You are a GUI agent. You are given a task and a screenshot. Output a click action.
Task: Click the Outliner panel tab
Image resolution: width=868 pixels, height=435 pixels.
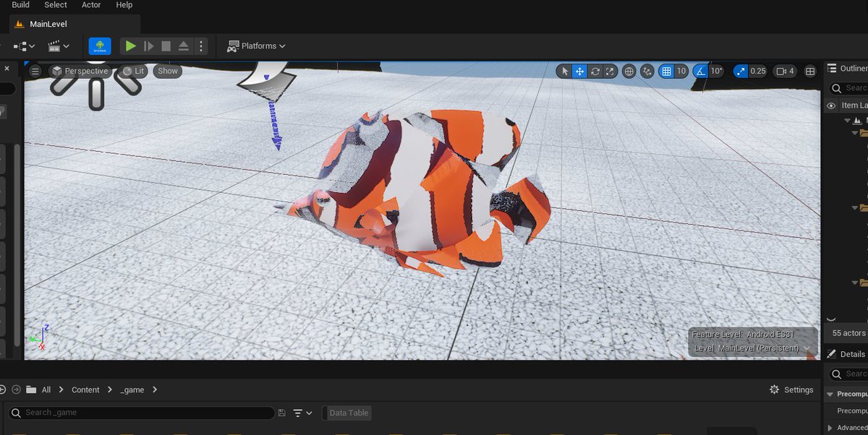[847, 68]
